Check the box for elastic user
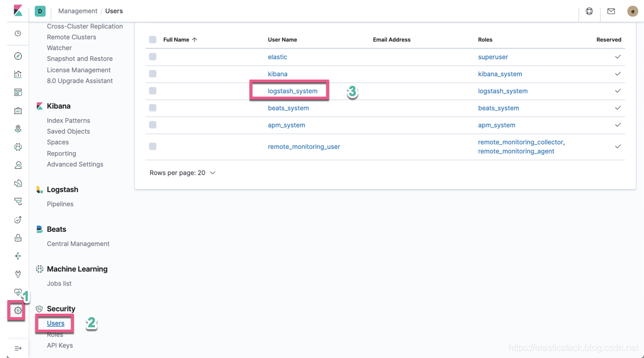644x358 pixels. pyautogui.click(x=153, y=57)
